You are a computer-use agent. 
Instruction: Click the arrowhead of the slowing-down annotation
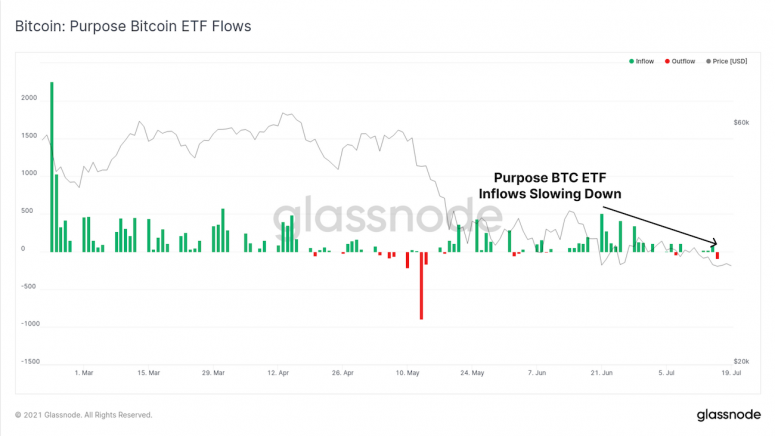point(714,243)
